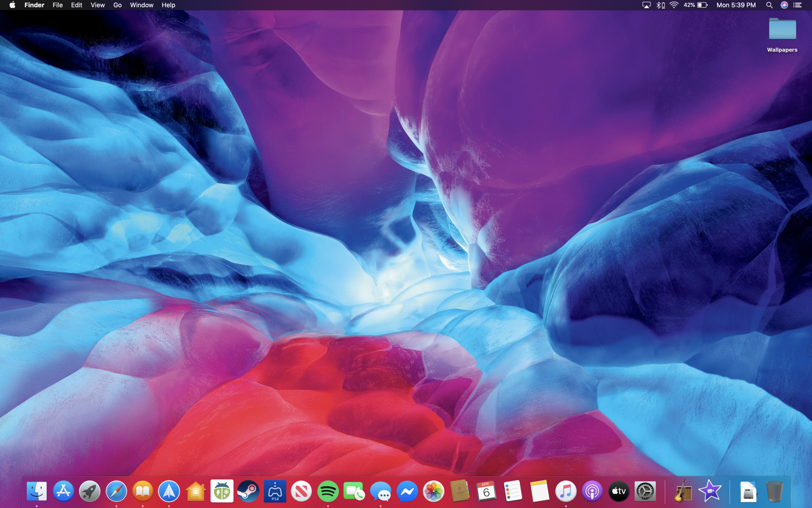The width and height of the screenshot is (812, 508).
Task: Activate Siri from the menu bar
Action: tap(784, 5)
